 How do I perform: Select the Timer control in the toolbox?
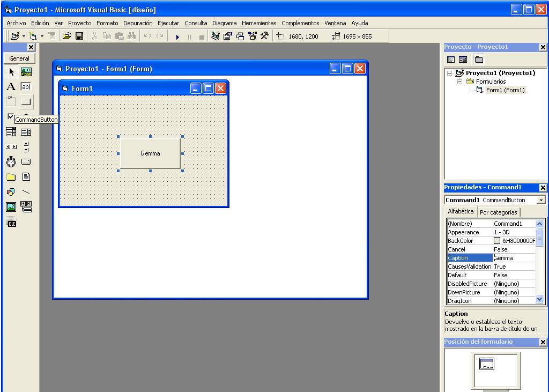click(x=11, y=161)
